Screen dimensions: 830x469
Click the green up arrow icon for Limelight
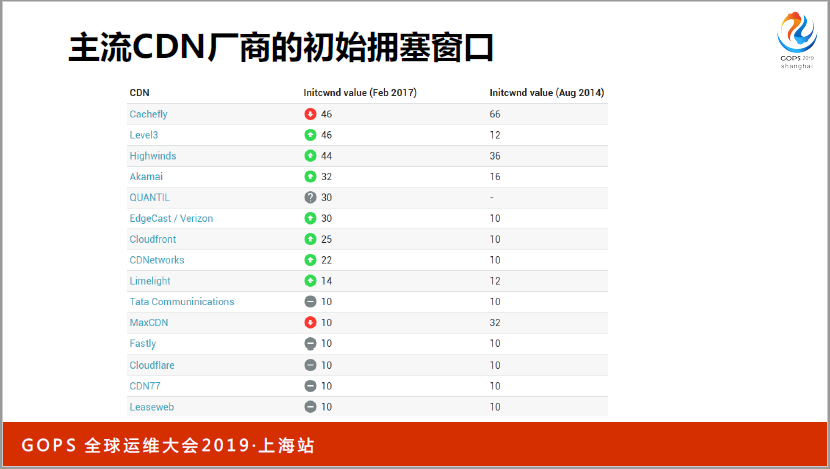(310, 281)
